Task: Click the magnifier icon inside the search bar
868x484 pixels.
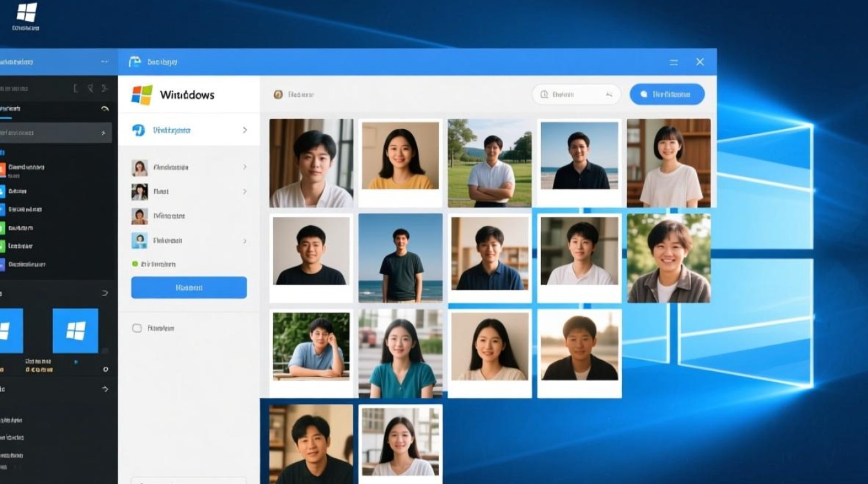Action: 545,94
